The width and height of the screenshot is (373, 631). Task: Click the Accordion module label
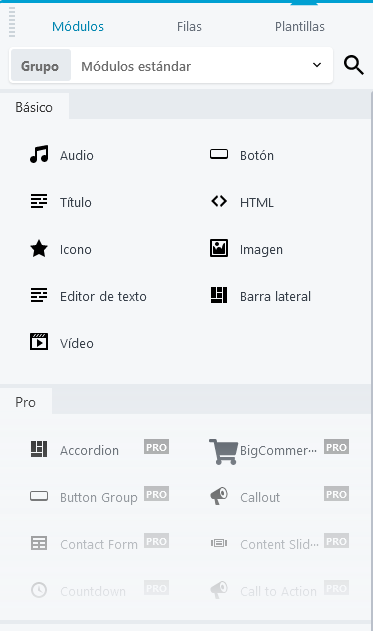coord(89,450)
